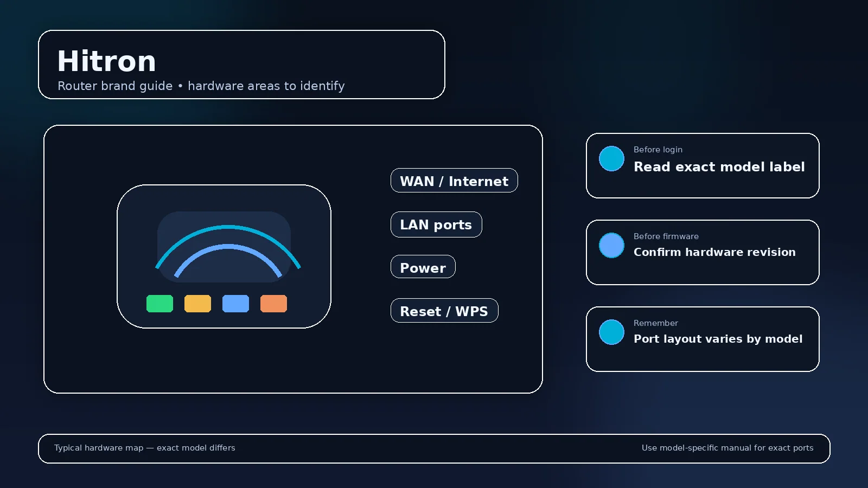868x488 pixels.
Task: Click the Typical hardware map footer note
Action: [145, 448]
